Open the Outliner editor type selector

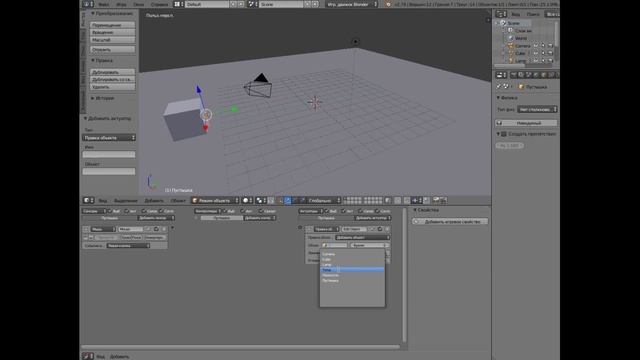coord(501,14)
